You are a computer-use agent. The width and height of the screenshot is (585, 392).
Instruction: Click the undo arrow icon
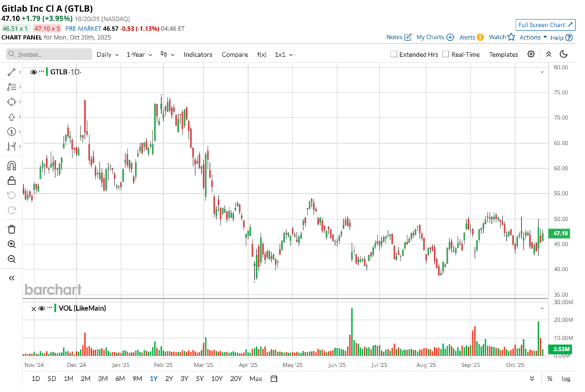[12, 195]
